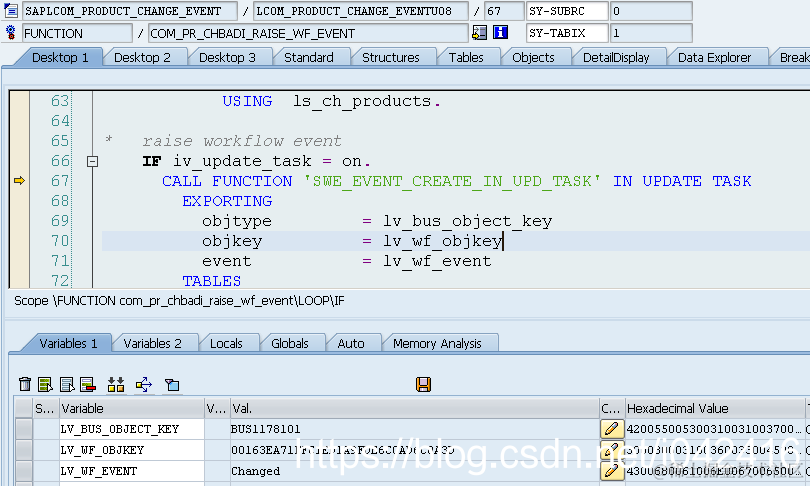The width and height of the screenshot is (810, 486).
Task: Select the row of LV_WF_OBJKEY
Action: pos(24,450)
